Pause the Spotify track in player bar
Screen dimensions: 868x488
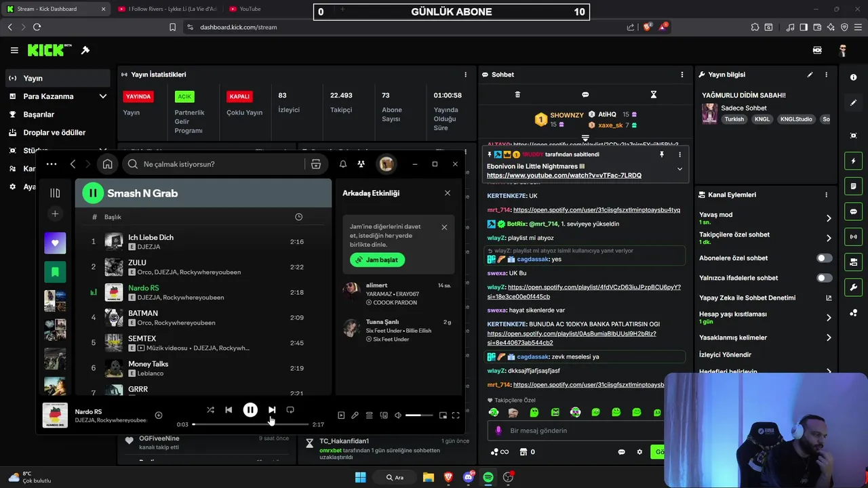250,409
